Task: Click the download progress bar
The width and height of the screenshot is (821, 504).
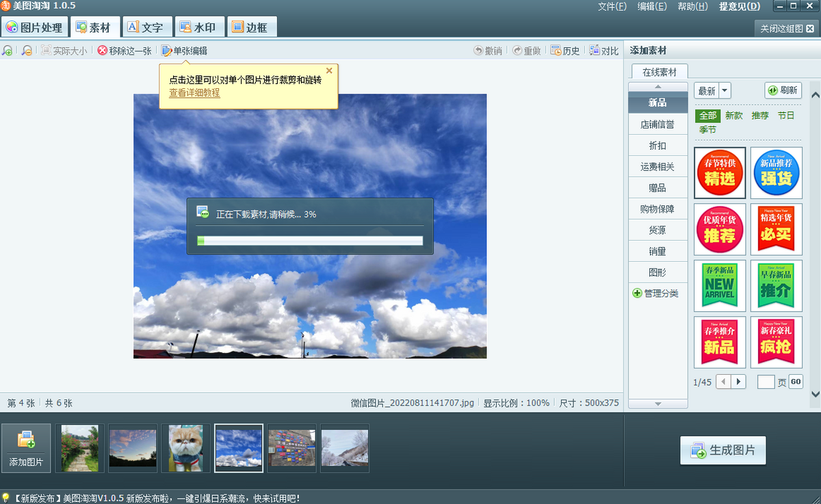Action: (x=310, y=241)
